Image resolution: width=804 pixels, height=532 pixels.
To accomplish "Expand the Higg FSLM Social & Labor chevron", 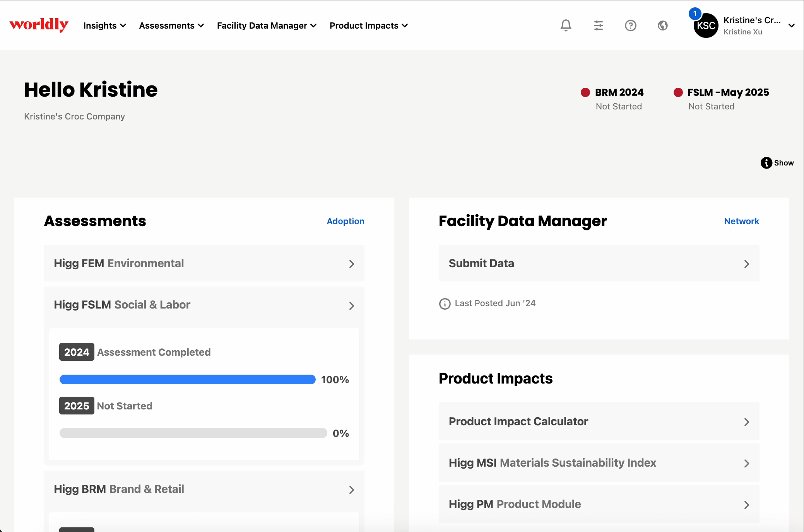I will tap(351, 305).
